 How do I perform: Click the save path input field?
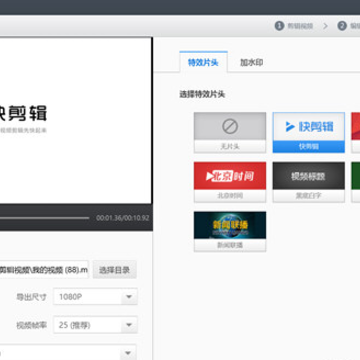pyautogui.click(x=44, y=270)
